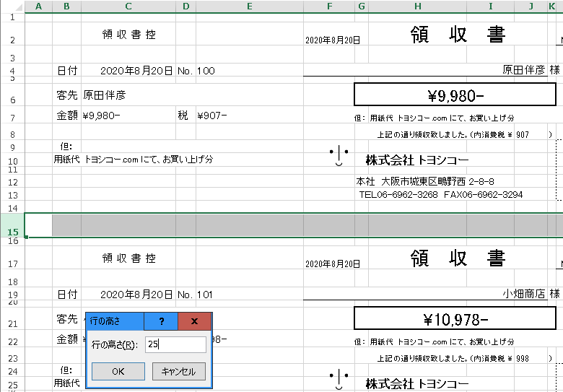
Task: Select column A header
Action: tap(38, 6)
